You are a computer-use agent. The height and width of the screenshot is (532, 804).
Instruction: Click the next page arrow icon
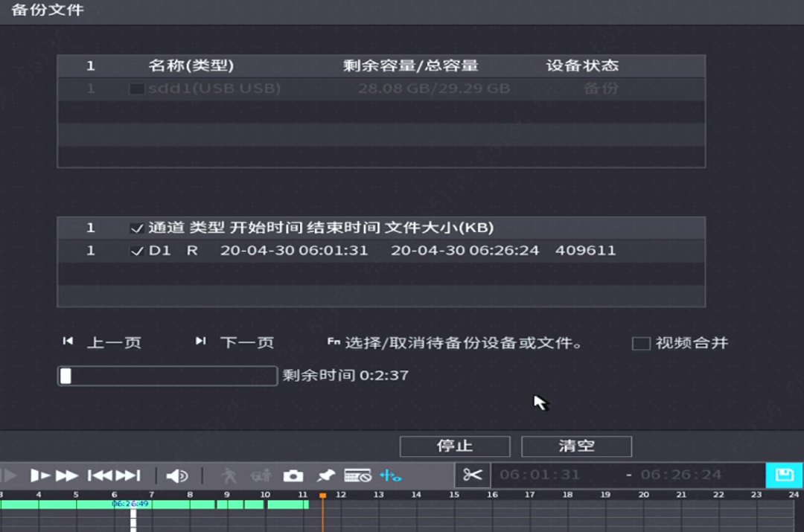pyautogui.click(x=200, y=342)
